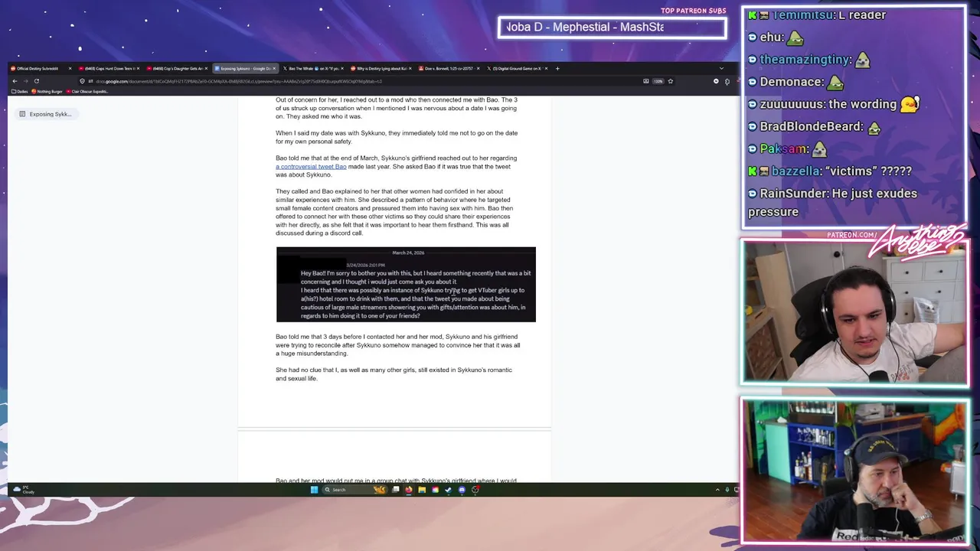Open Task View from the taskbar

pos(395,490)
